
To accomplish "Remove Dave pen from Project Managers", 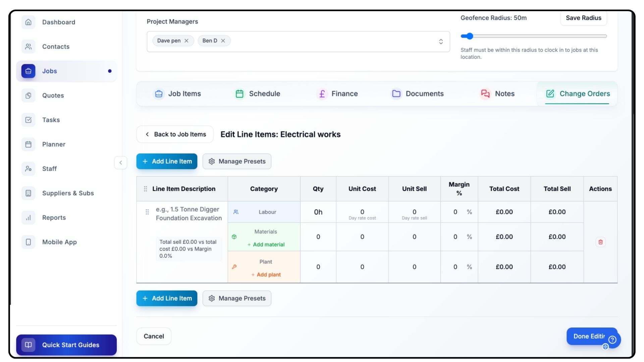I will tap(186, 41).
